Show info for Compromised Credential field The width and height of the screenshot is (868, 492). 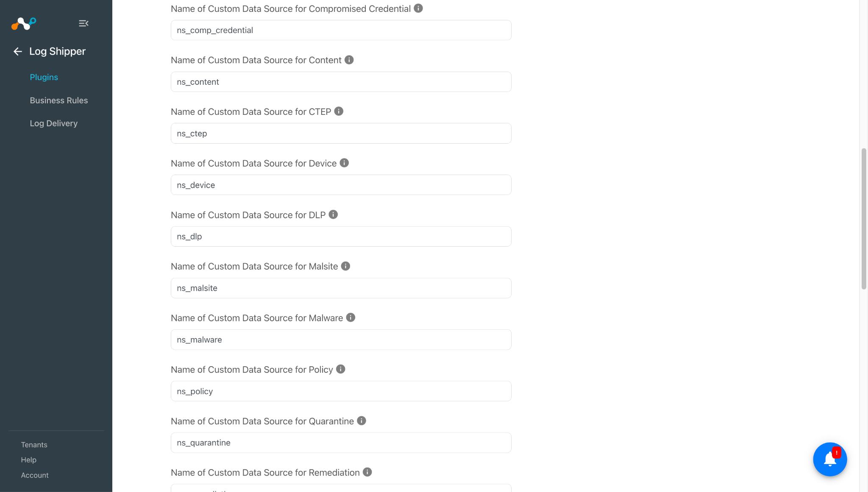[x=418, y=8]
